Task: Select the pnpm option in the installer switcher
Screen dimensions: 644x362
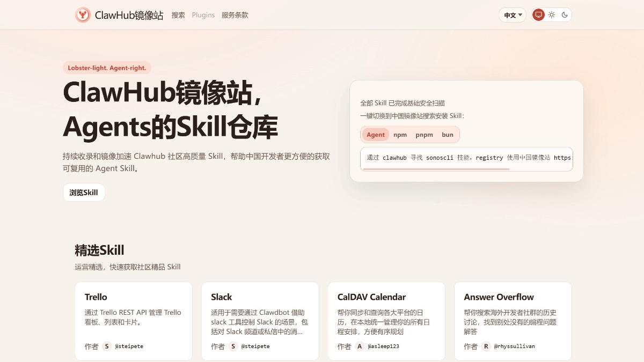Action: point(424,135)
